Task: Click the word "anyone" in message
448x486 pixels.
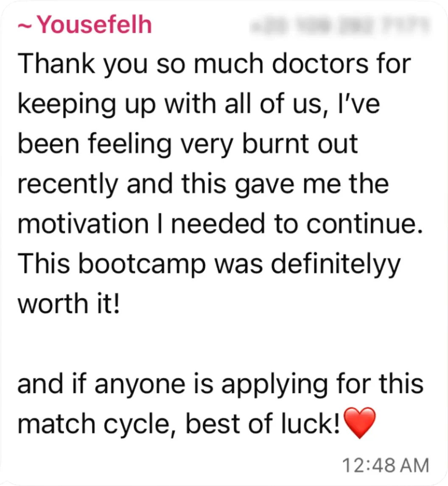Action: pos(137,384)
